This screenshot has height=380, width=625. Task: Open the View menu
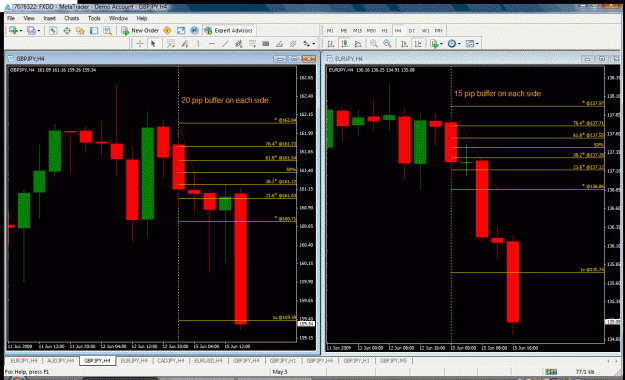click(x=29, y=18)
